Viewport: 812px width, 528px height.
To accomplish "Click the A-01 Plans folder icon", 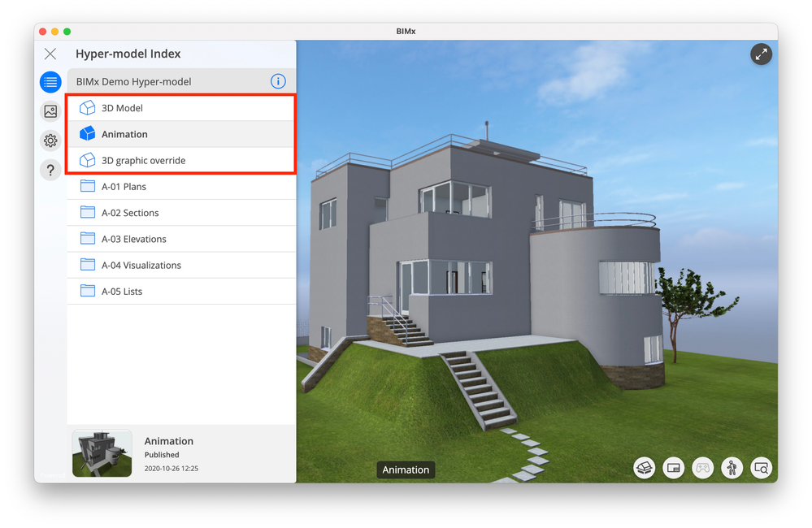I will pos(88,186).
